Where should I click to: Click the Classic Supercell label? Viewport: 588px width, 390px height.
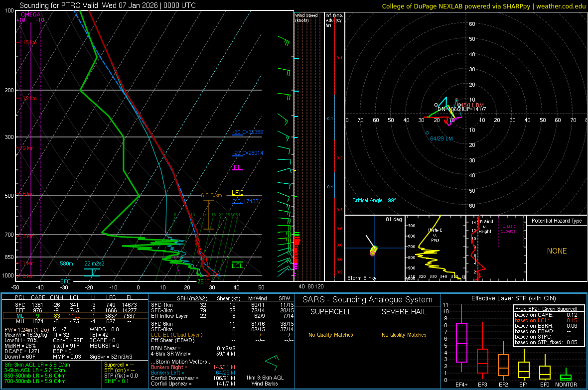point(509,229)
